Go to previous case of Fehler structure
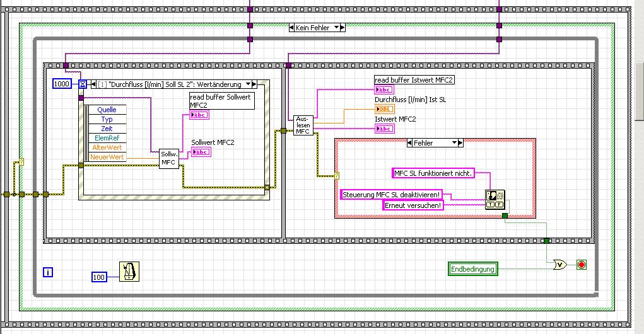Screen dimensions: 644x334 409,143
